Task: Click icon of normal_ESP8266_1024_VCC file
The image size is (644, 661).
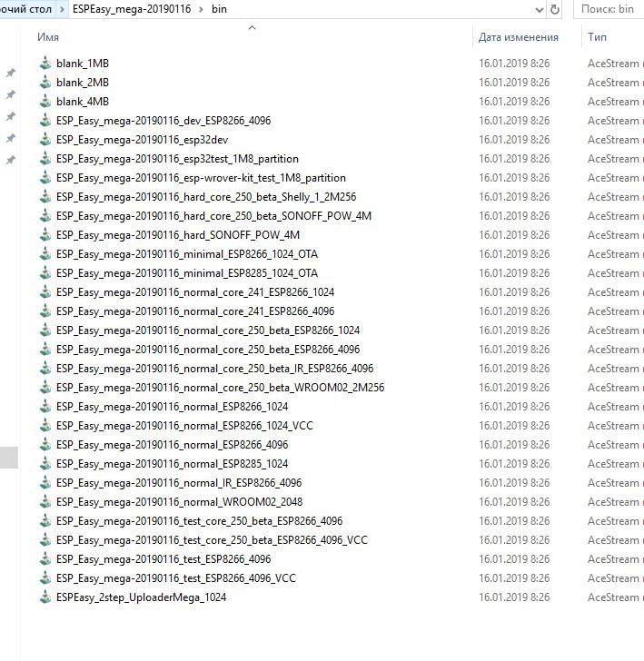Action: 45,426
